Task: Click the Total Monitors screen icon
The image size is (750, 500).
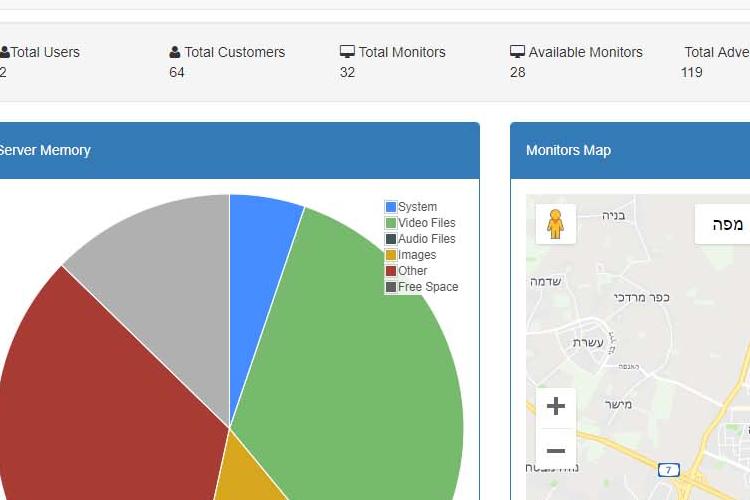Action: tap(347, 52)
